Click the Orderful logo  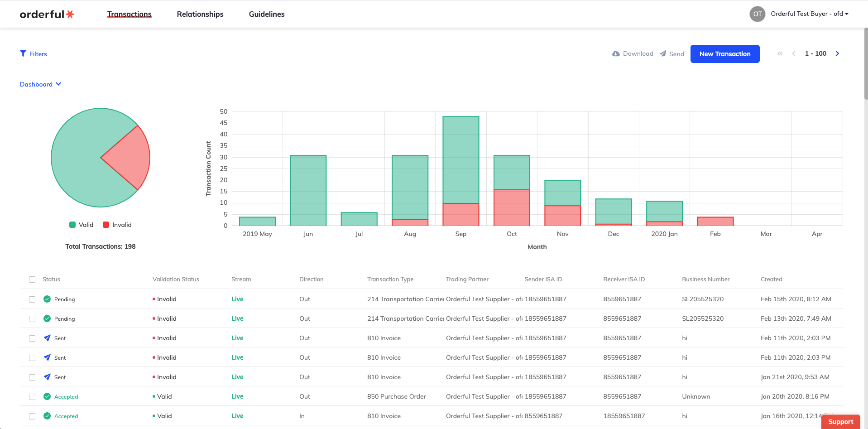coord(47,14)
